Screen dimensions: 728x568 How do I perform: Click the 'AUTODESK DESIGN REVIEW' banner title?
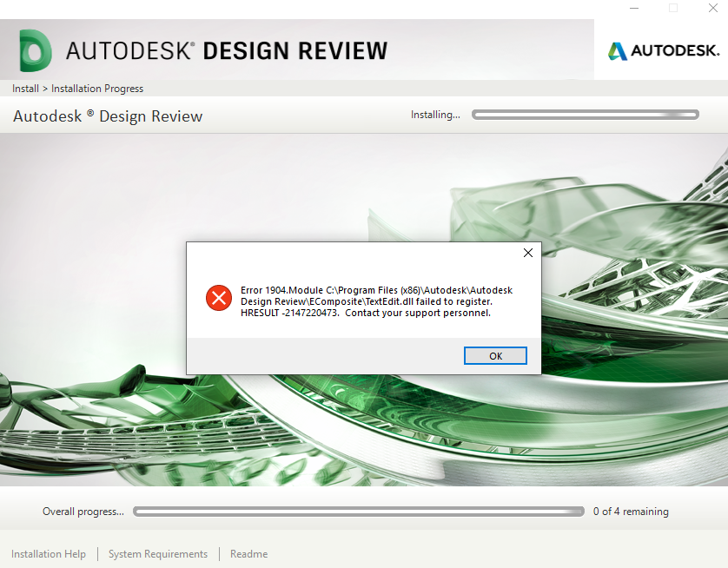227,50
